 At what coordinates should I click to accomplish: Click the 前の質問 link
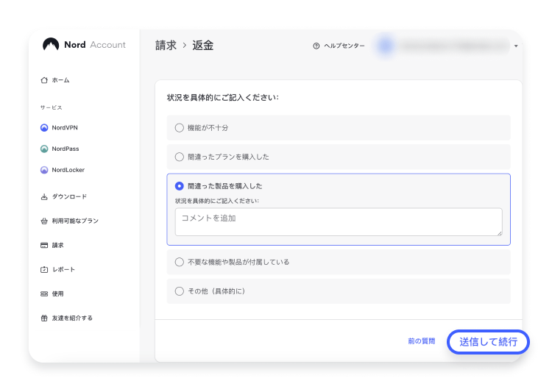(422, 341)
